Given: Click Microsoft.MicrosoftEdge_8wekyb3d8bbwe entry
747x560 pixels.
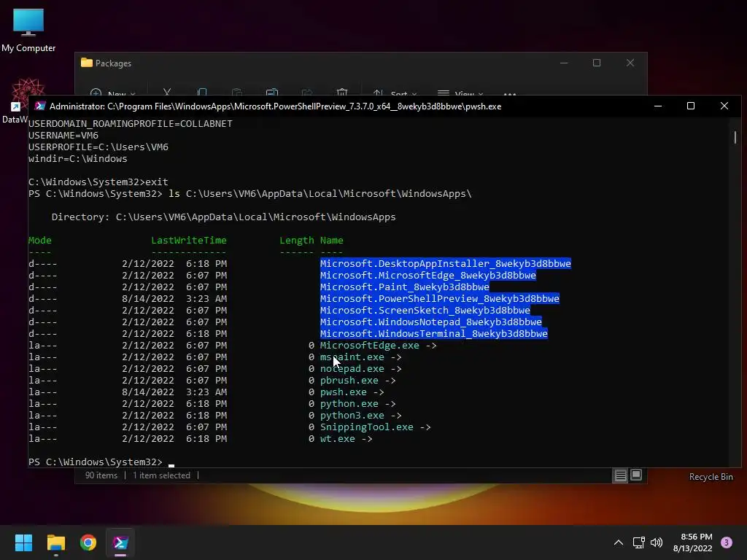Looking at the screenshot, I should pyautogui.click(x=427, y=275).
